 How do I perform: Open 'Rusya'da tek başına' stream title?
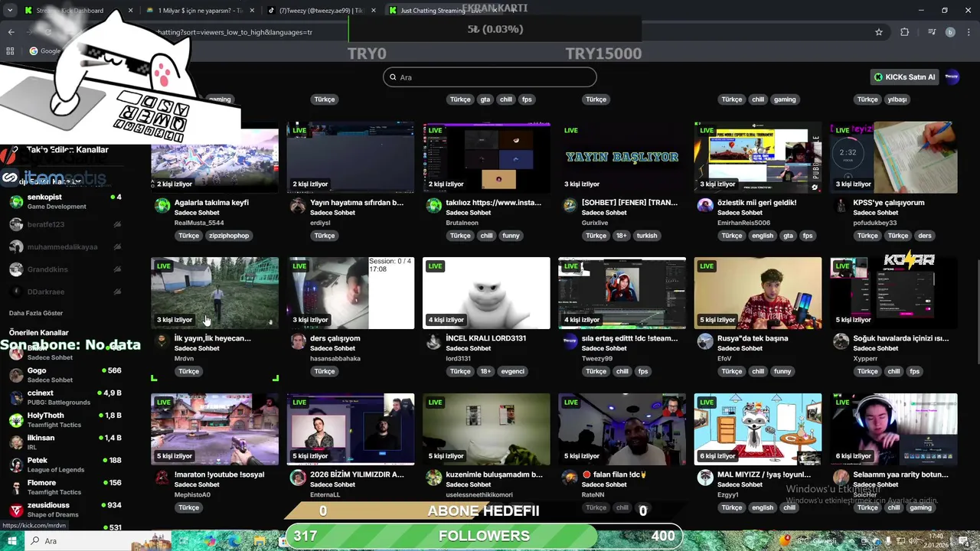pyautogui.click(x=753, y=338)
